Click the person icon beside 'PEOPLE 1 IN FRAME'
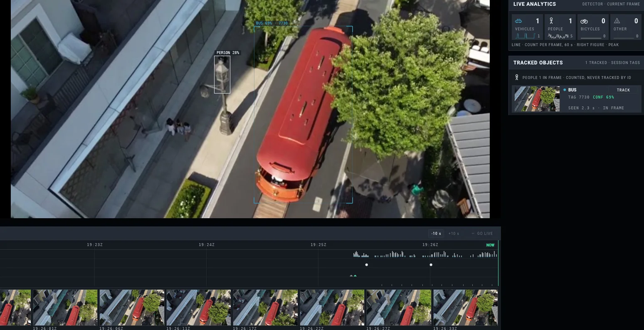This screenshot has height=330, width=644. pos(517,77)
